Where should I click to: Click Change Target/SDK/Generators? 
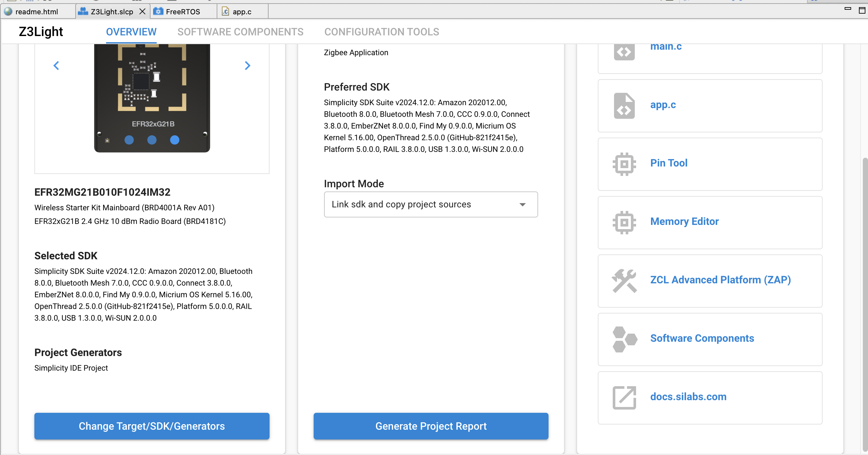[x=151, y=426]
